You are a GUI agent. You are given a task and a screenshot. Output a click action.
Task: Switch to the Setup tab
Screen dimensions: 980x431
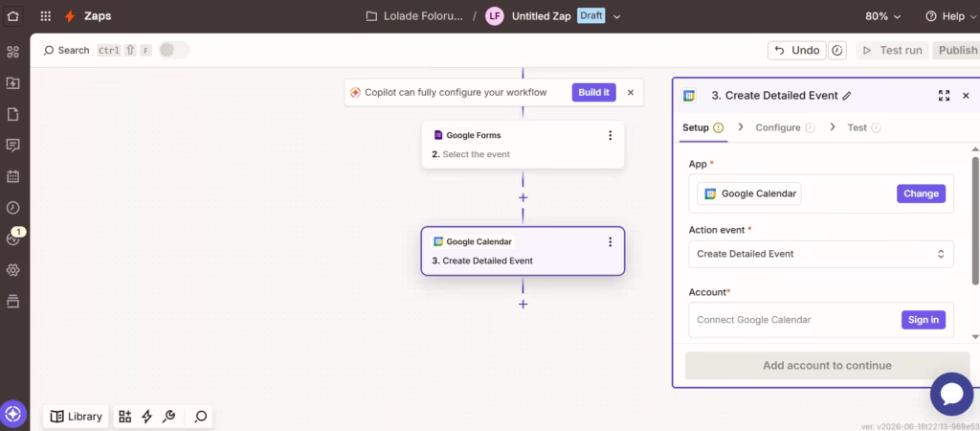pos(702,127)
